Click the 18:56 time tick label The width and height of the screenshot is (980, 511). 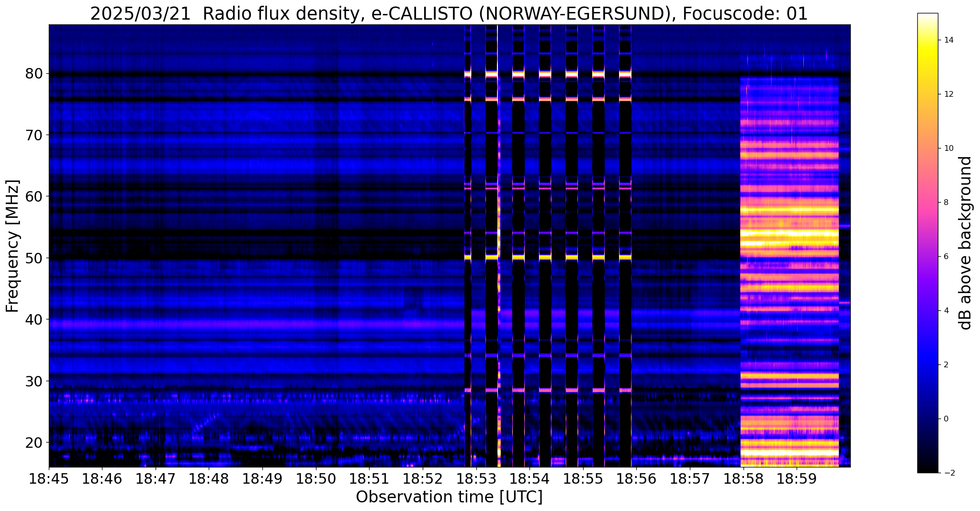coord(636,478)
